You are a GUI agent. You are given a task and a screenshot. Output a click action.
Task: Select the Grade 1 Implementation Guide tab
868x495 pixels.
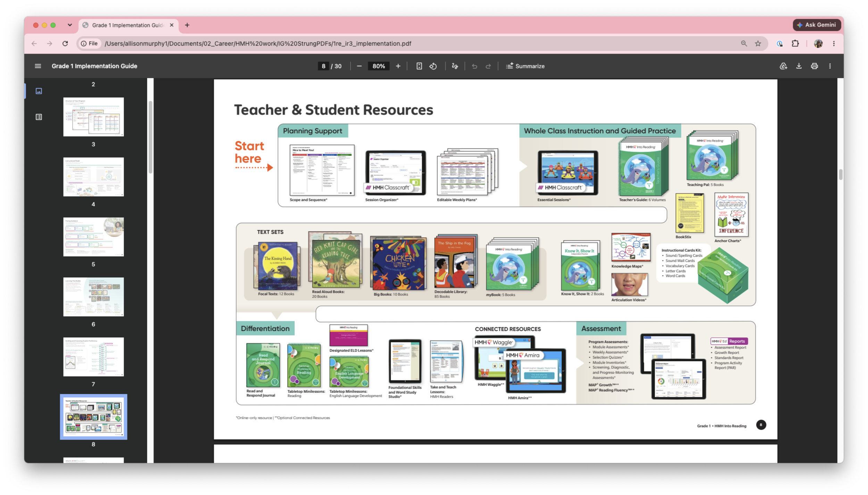128,25
